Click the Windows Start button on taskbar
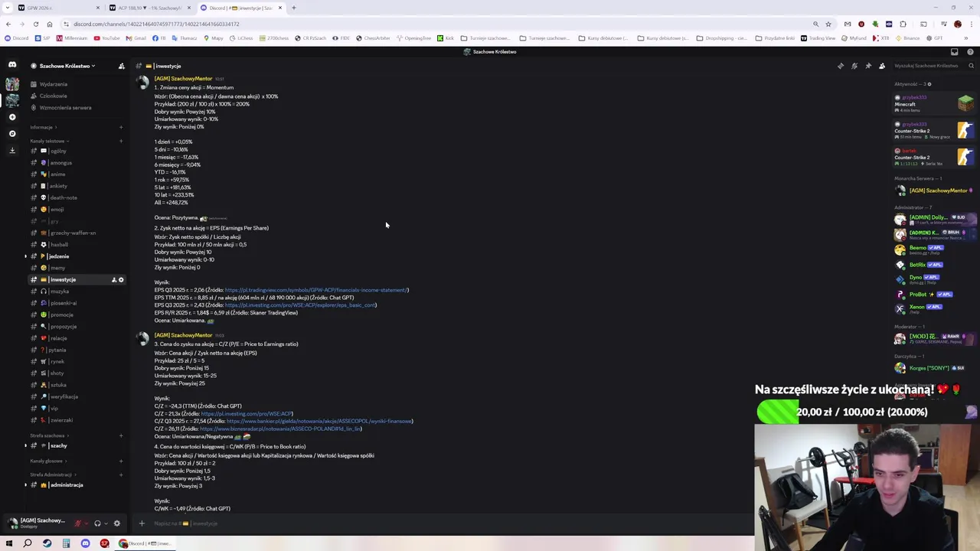This screenshot has height=551, width=980. 9,543
